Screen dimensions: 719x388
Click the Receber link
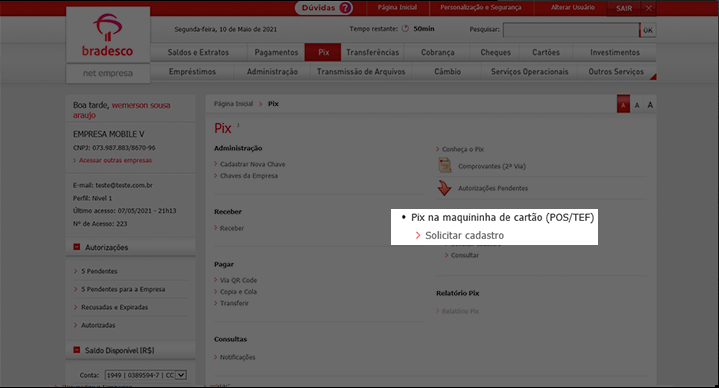pyautogui.click(x=232, y=228)
